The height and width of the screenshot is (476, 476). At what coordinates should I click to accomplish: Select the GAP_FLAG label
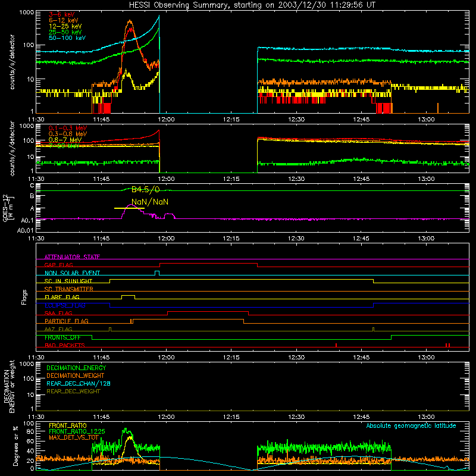pos(58,265)
